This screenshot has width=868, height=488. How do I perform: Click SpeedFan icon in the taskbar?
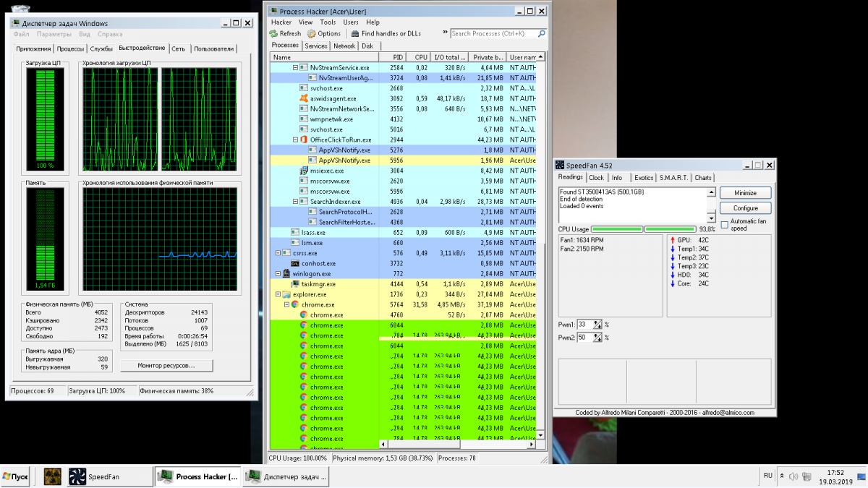[x=77, y=476]
